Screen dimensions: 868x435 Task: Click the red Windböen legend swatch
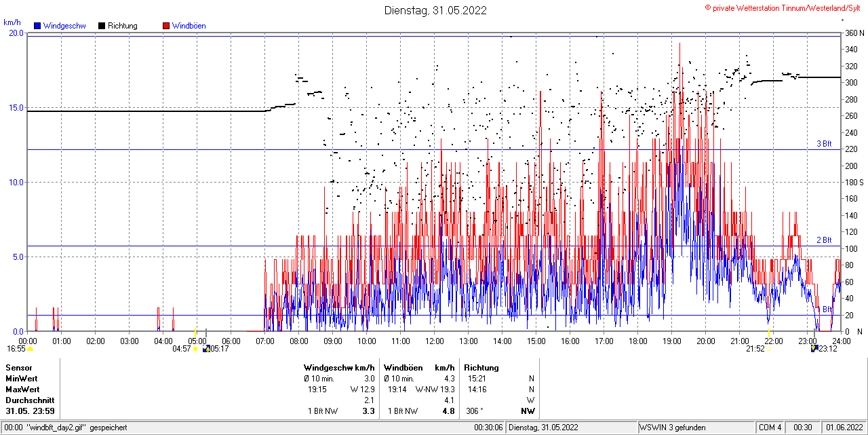tap(166, 26)
